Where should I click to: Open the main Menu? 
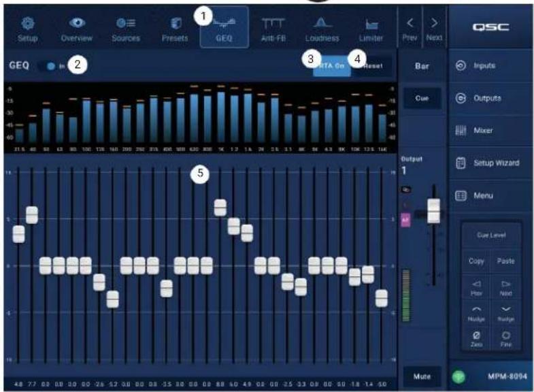[x=490, y=195]
